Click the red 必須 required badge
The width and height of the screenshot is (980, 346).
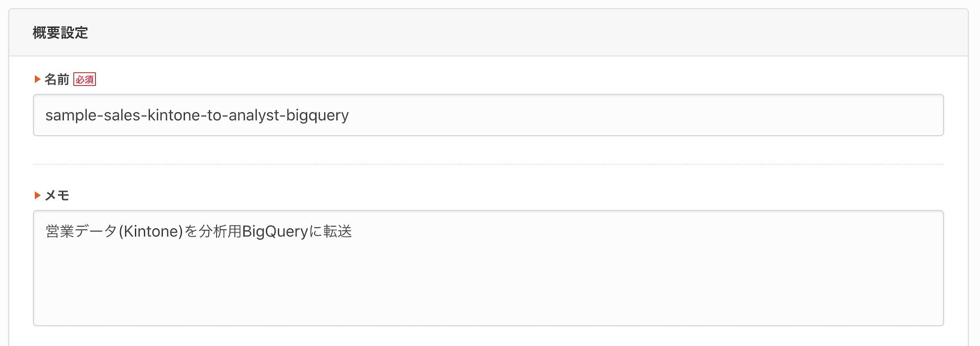85,80
